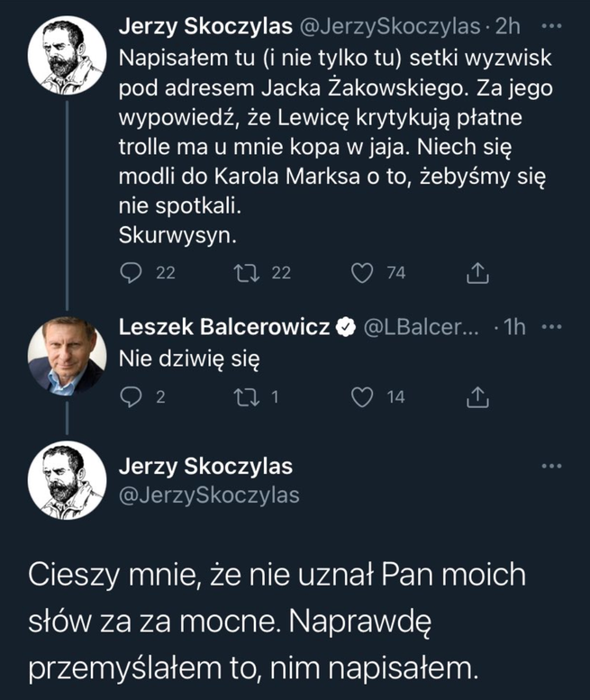Open the "Nie dziwię się" tweet text
This screenshot has height=700, width=590.
189,359
